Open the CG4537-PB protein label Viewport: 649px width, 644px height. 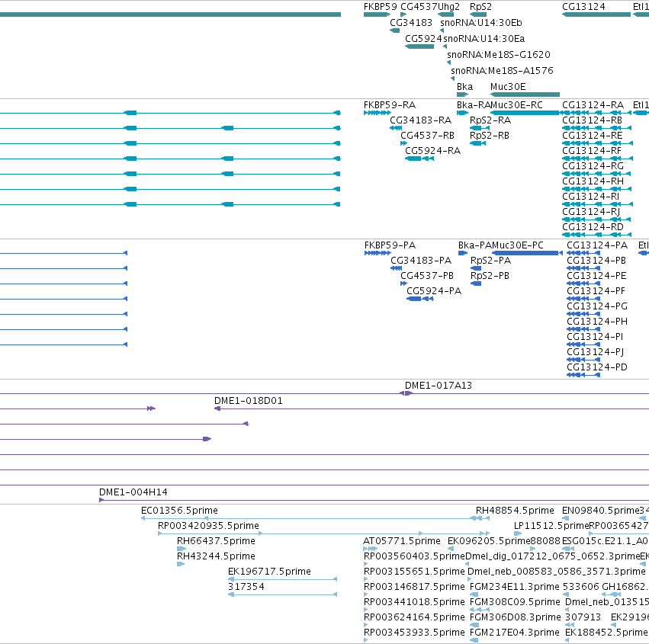click(x=427, y=275)
